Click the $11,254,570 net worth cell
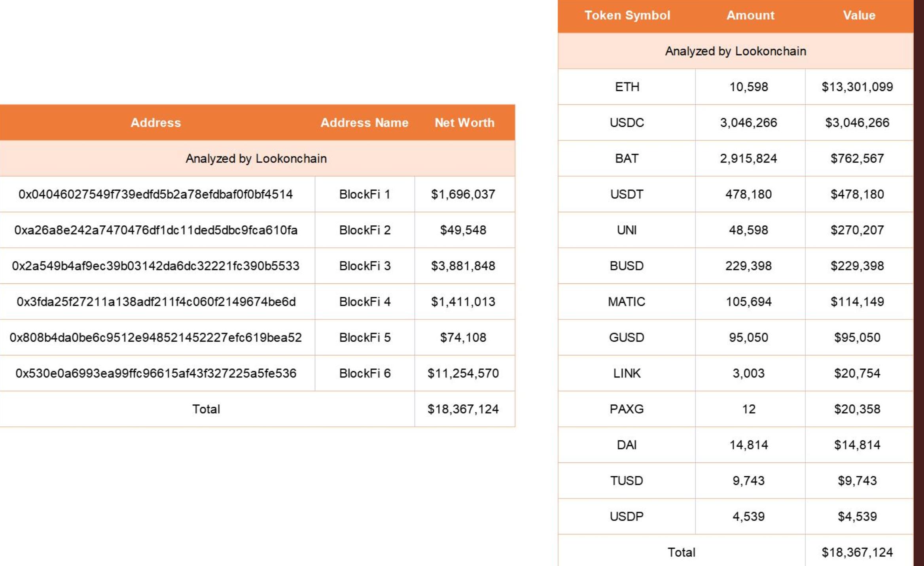 [463, 374]
